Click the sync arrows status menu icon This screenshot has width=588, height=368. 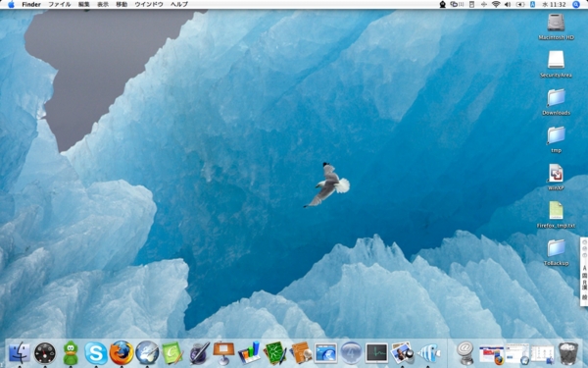[484, 5]
